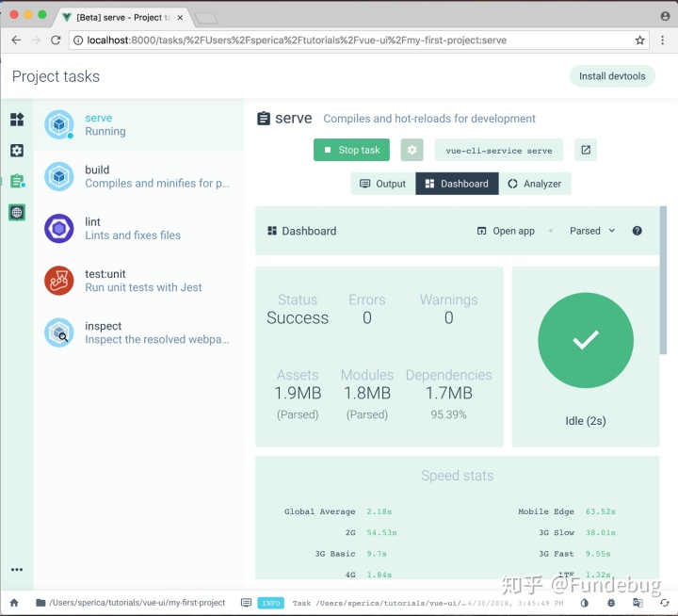Select 'Run unit tests with Jest' row
This screenshot has height=616, width=678.
pyautogui.click(x=138, y=281)
